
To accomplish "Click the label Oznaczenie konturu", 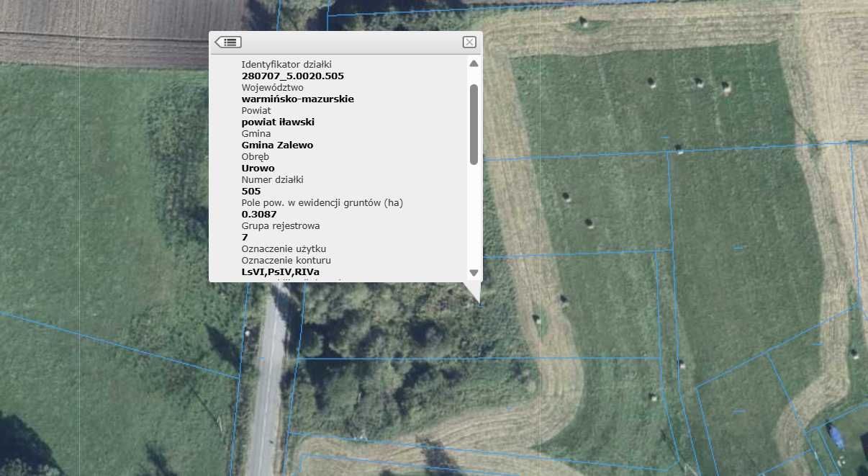I will pos(286,260).
